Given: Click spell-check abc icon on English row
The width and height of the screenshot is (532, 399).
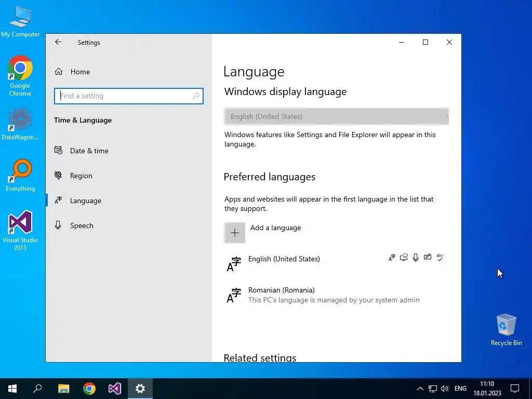Looking at the screenshot, I should 440,257.
